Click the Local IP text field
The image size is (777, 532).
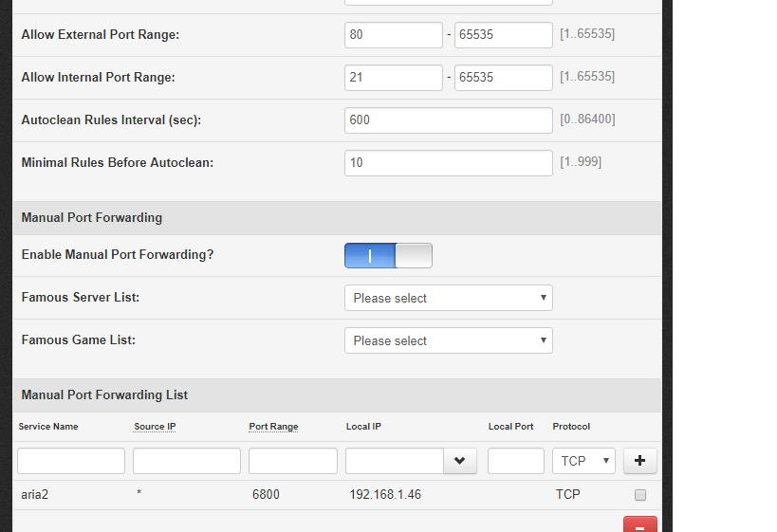point(395,461)
